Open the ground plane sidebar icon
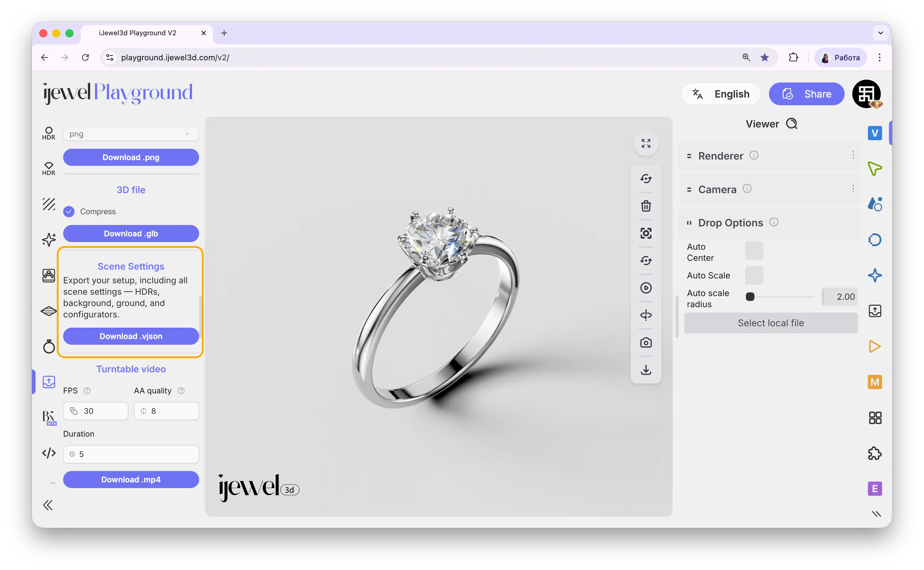Image resolution: width=924 pixels, height=570 pixels. (49, 311)
